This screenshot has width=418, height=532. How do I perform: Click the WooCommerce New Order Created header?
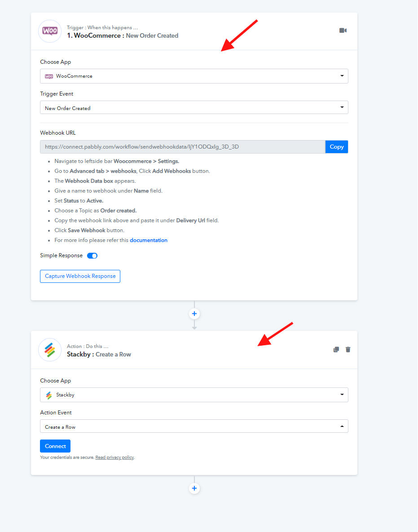tap(123, 35)
